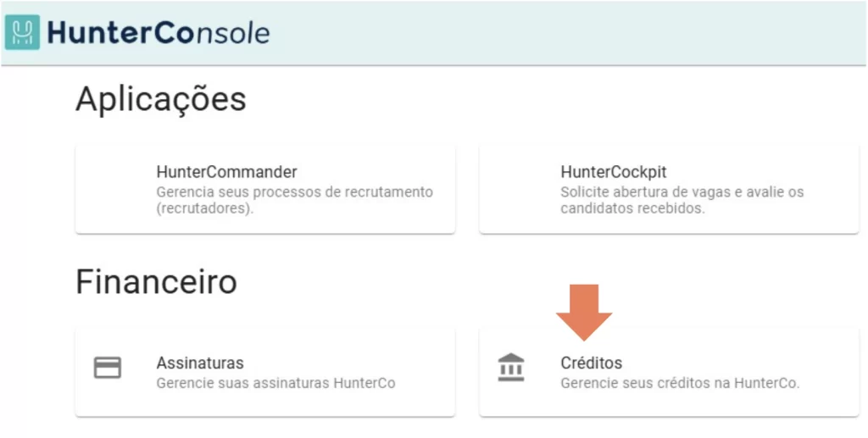Click the 'Solicite abertura de vagas' description
Screen dimensions: 868x438
682,192
